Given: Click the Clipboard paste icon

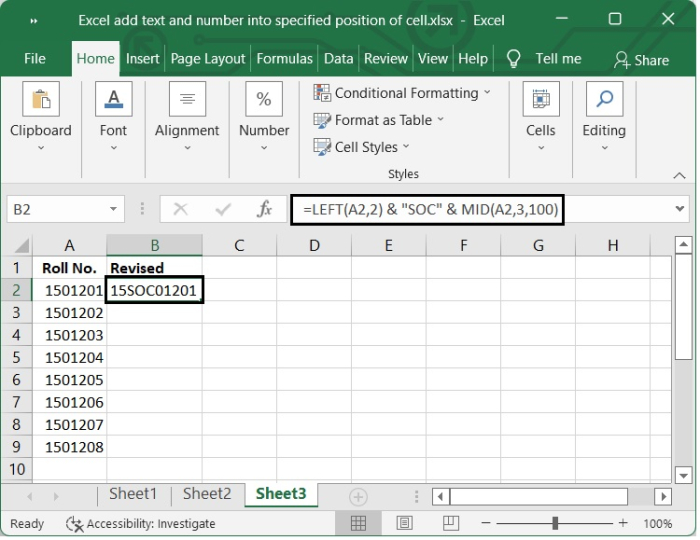Looking at the screenshot, I should click(x=41, y=100).
